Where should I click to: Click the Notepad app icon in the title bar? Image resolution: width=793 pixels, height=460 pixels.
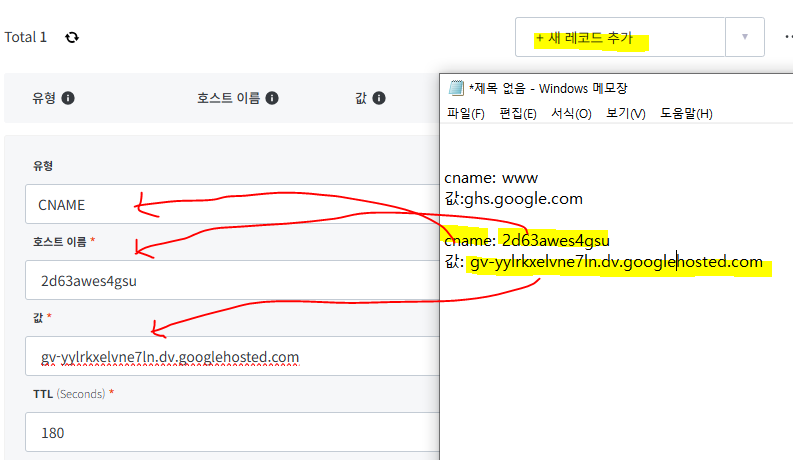coord(456,88)
